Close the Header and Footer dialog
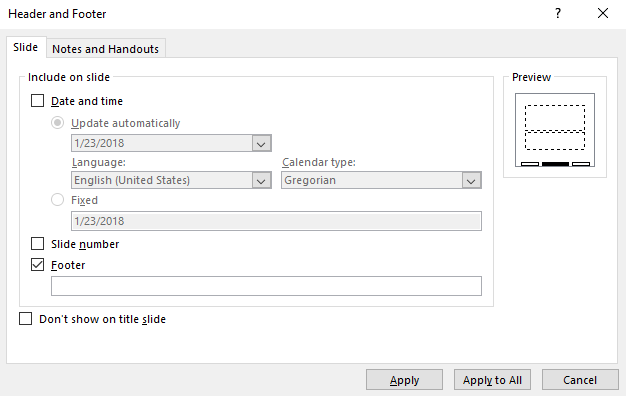 (603, 14)
